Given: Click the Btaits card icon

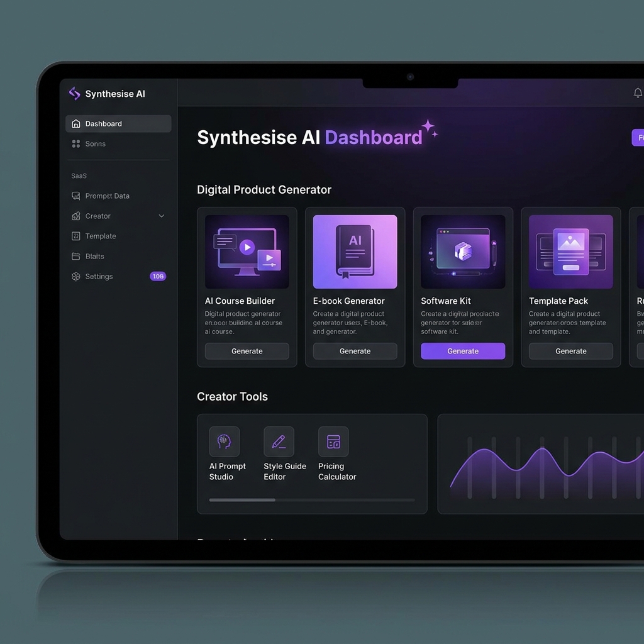Looking at the screenshot, I should [x=76, y=257].
